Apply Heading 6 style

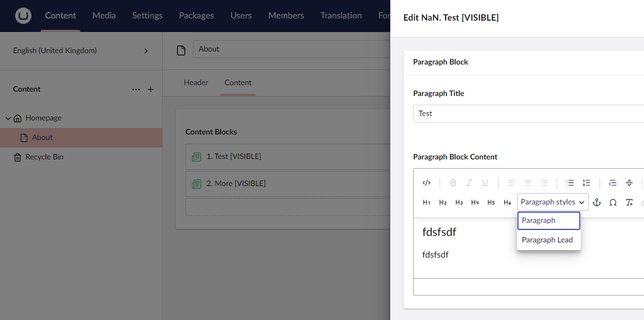[507, 202]
